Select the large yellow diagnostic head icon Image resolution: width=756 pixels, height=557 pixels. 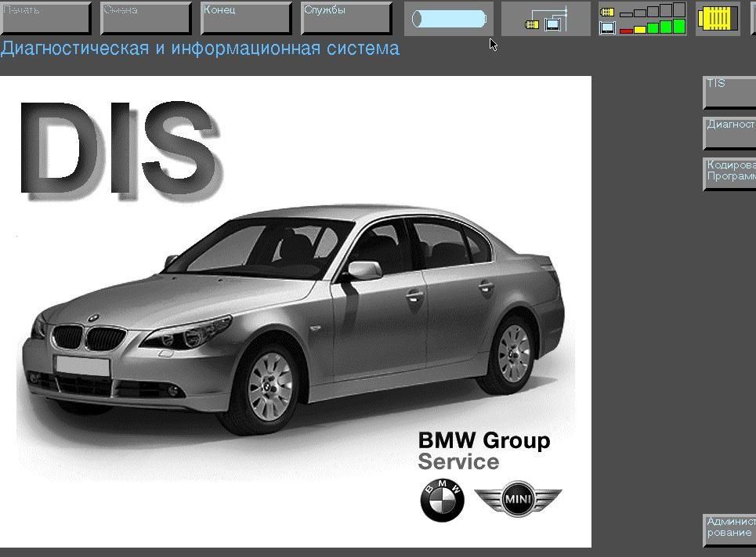(x=718, y=19)
